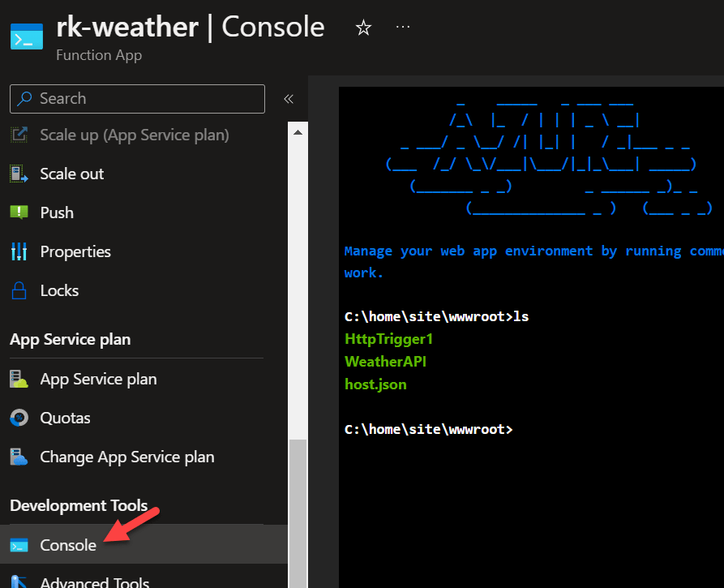
Task: Click the Push icon
Action: 19,212
